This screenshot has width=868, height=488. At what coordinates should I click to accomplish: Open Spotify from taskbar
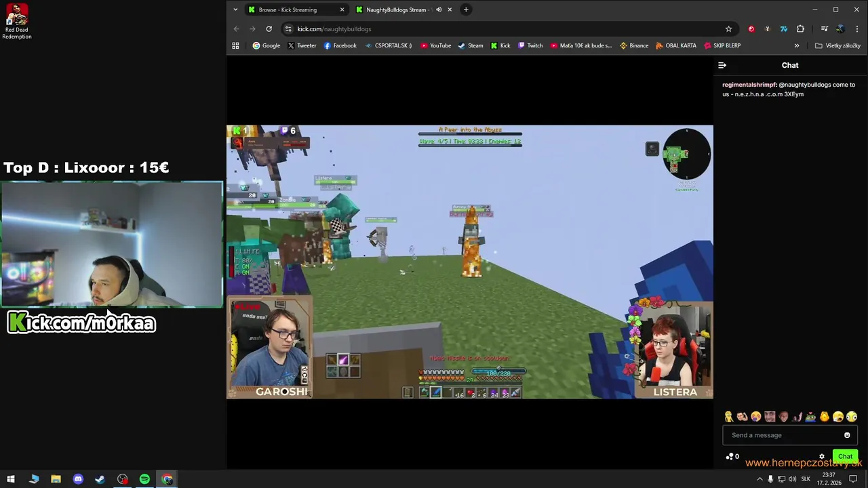click(144, 479)
